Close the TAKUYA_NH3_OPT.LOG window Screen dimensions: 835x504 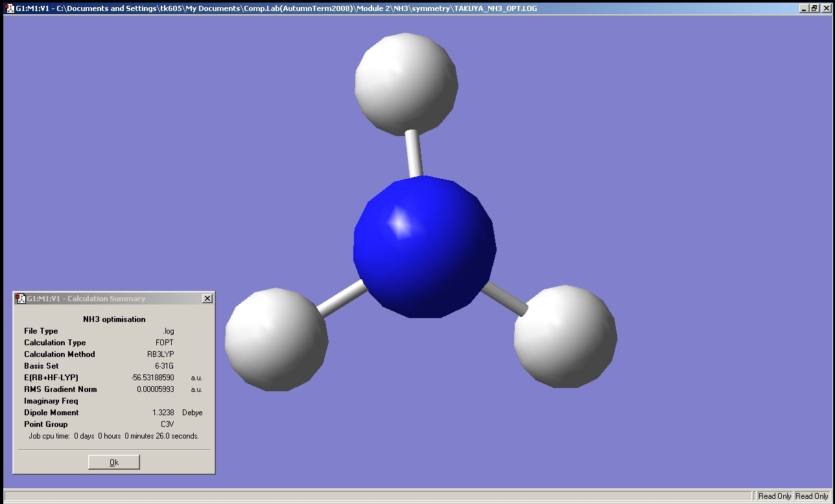click(825, 8)
